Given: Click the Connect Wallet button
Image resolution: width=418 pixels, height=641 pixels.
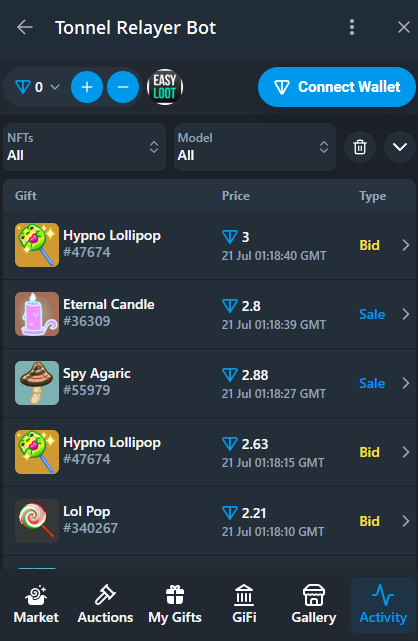Looking at the screenshot, I should click(337, 87).
